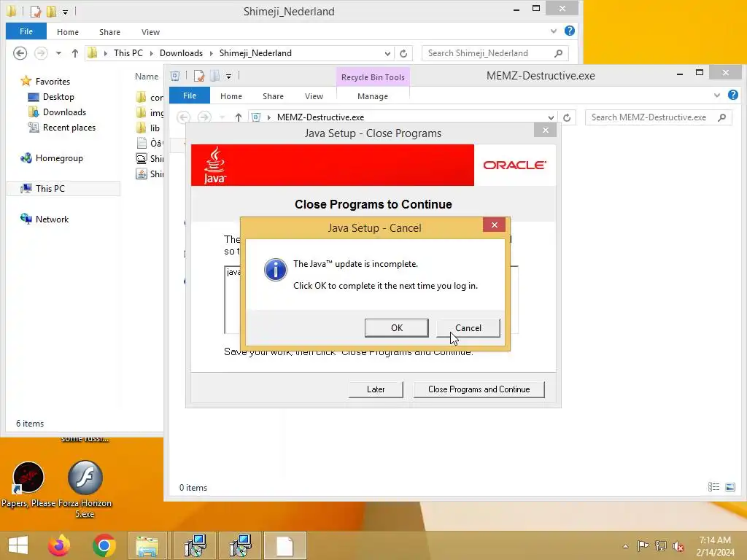
Task: Select Forza Horizon 5.exe desktop icon
Action: coord(85,489)
